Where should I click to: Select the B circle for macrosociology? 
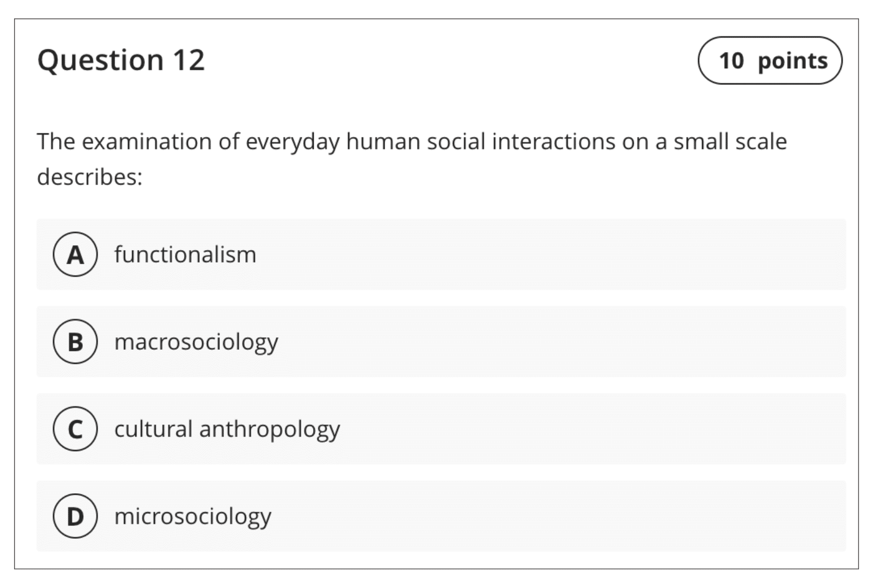75,342
